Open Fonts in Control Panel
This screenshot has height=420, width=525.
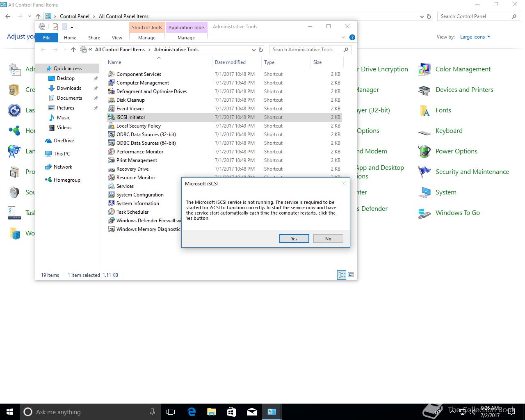click(434, 110)
